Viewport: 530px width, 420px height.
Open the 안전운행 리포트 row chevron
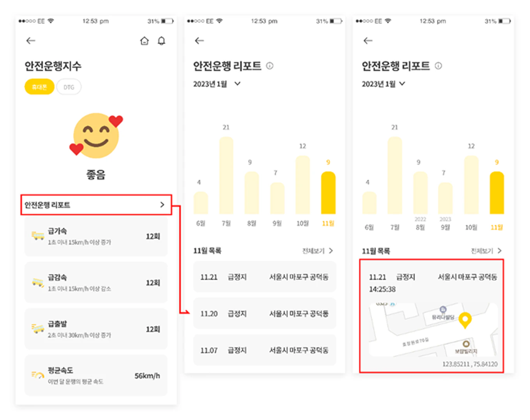click(162, 205)
